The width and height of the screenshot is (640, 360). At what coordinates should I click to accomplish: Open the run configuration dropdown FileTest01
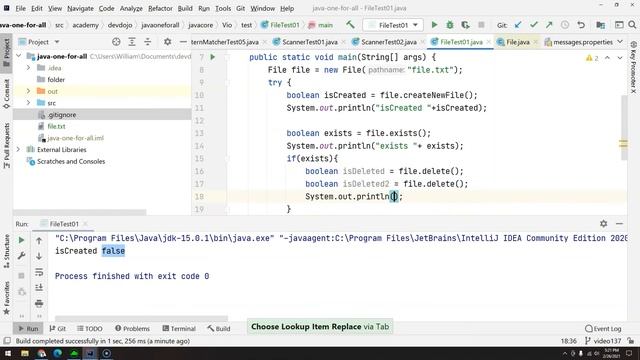(393, 25)
